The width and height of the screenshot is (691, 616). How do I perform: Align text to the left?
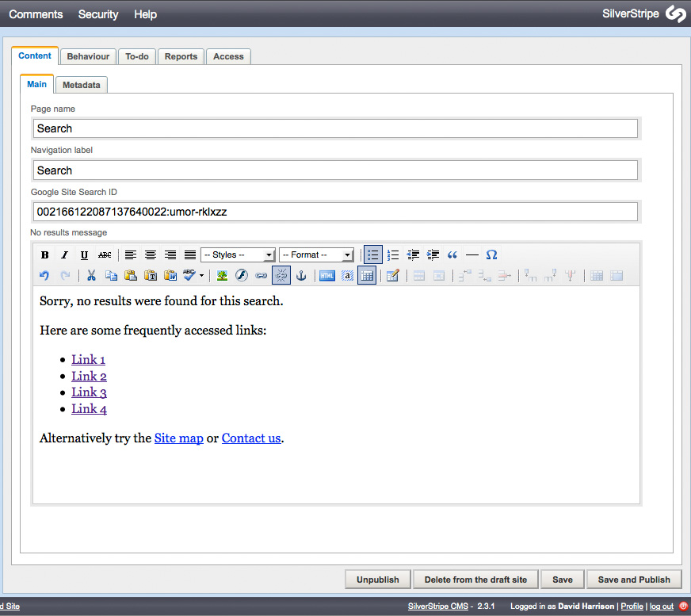pyautogui.click(x=130, y=254)
